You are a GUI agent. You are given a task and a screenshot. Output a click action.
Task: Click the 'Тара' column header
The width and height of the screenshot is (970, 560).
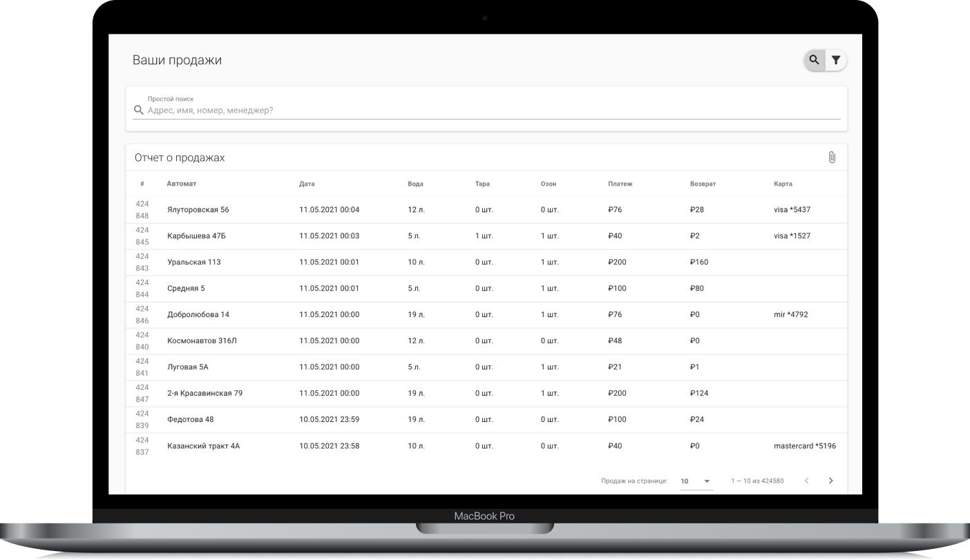(x=482, y=184)
